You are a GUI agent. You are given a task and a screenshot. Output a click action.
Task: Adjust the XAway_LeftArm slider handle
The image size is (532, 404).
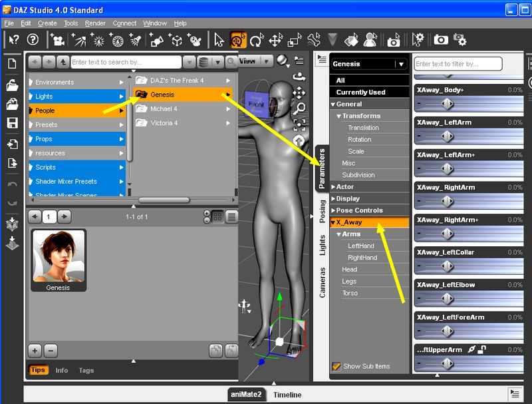click(x=447, y=136)
